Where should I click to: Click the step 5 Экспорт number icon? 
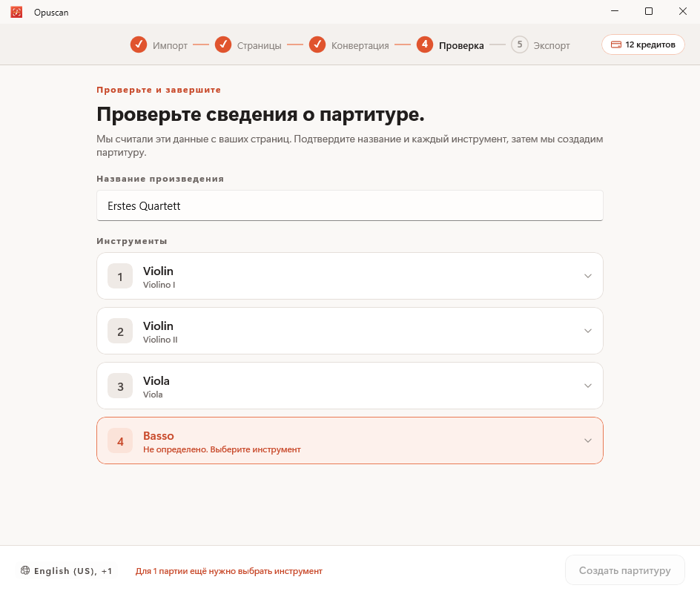point(520,44)
